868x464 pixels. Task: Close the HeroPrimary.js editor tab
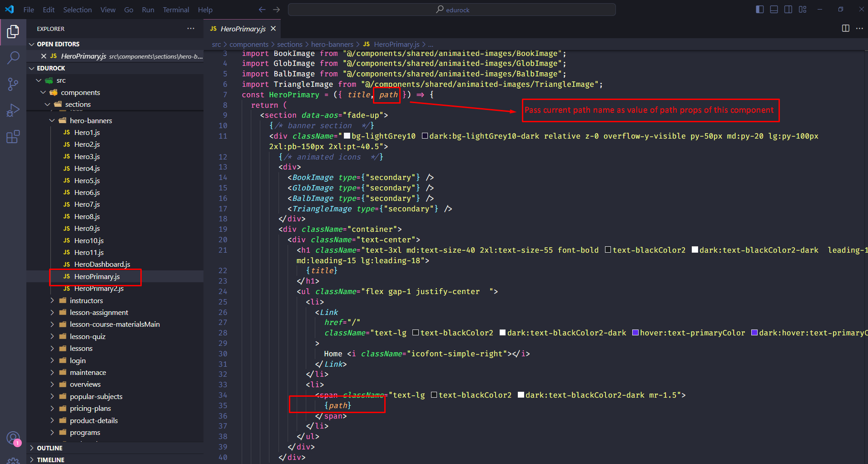click(273, 29)
